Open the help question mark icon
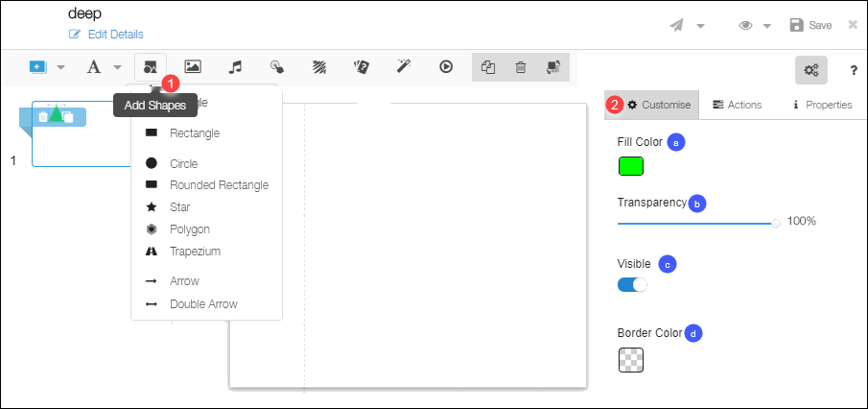868x409 pixels. click(853, 69)
